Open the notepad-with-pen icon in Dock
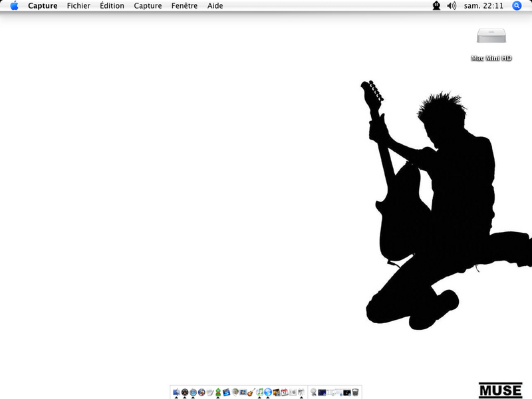Image resolution: width=532 pixels, height=399 pixels. click(x=210, y=392)
